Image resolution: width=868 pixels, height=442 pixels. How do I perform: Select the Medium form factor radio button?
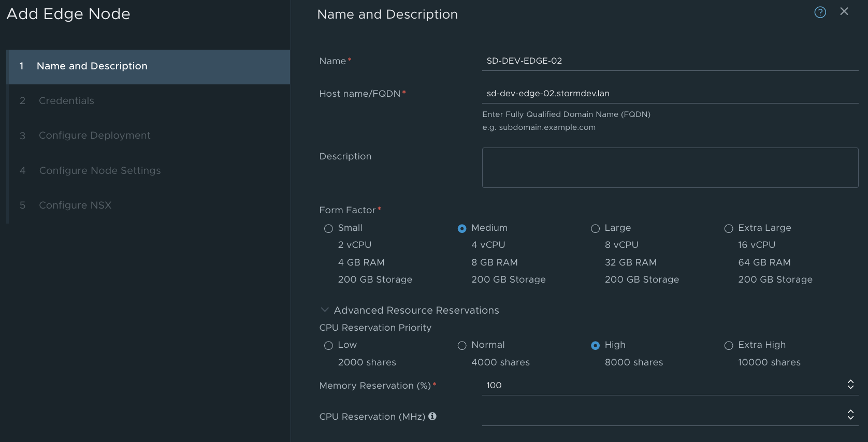pyautogui.click(x=462, y=228)
